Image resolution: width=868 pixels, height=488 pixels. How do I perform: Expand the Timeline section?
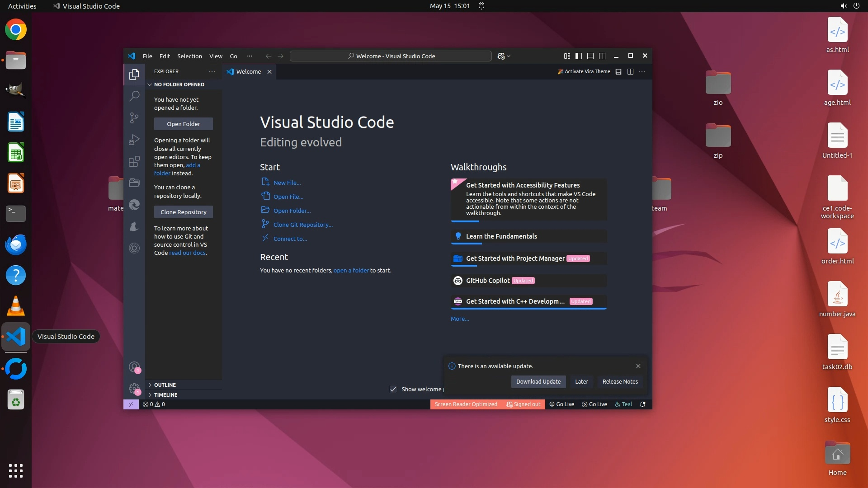click(x=165, y=395)
